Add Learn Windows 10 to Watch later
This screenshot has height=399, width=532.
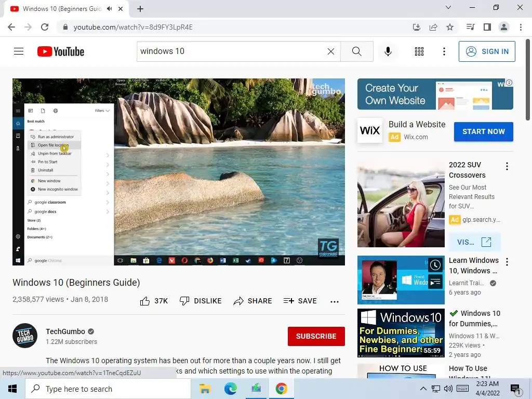435,265
